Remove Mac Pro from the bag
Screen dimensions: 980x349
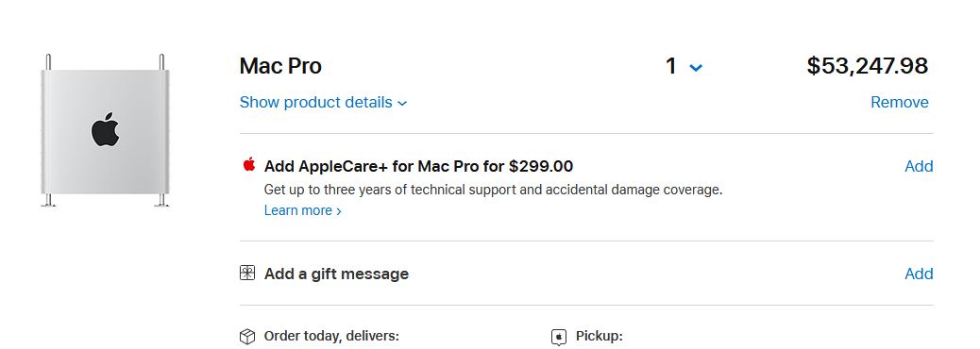(x=900, y=103)
